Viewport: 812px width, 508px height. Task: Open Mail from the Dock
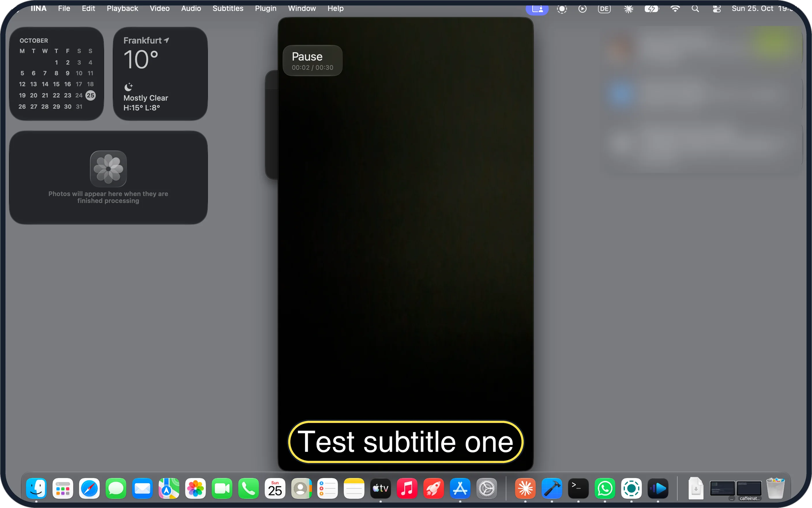(x=142, y=488)
